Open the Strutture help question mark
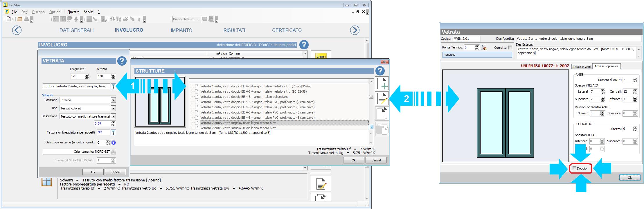Viewport: 644px width, 209px height. coord(380,71)
